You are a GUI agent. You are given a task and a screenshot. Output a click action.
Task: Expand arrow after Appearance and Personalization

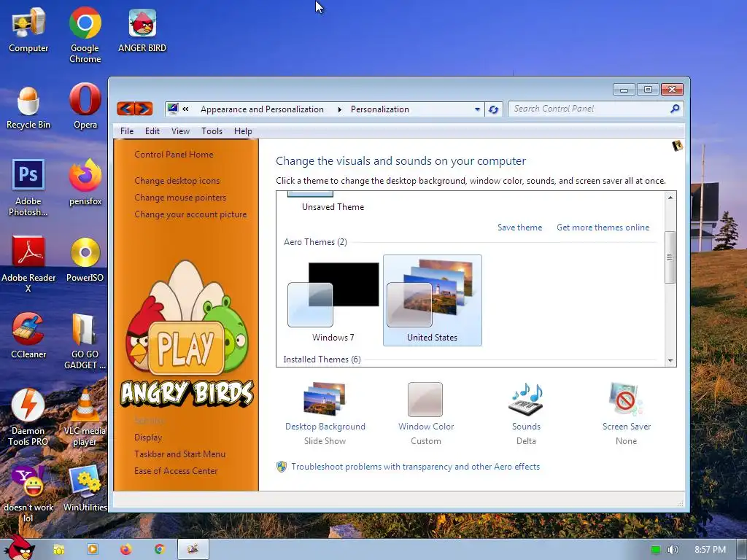[x=339, y=109]
